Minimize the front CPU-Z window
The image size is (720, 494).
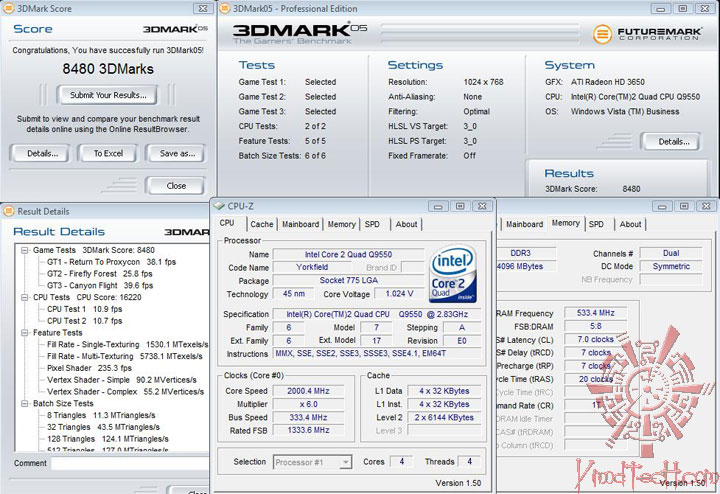(438, 207)
